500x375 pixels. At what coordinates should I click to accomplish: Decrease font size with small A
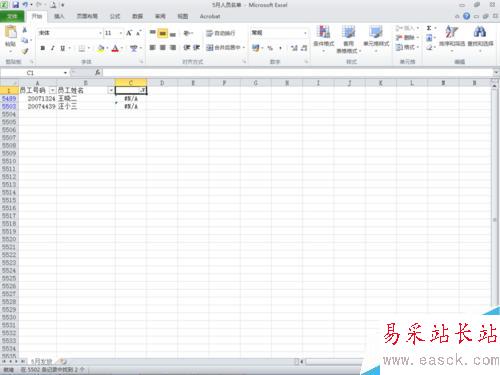coord(138,33)
